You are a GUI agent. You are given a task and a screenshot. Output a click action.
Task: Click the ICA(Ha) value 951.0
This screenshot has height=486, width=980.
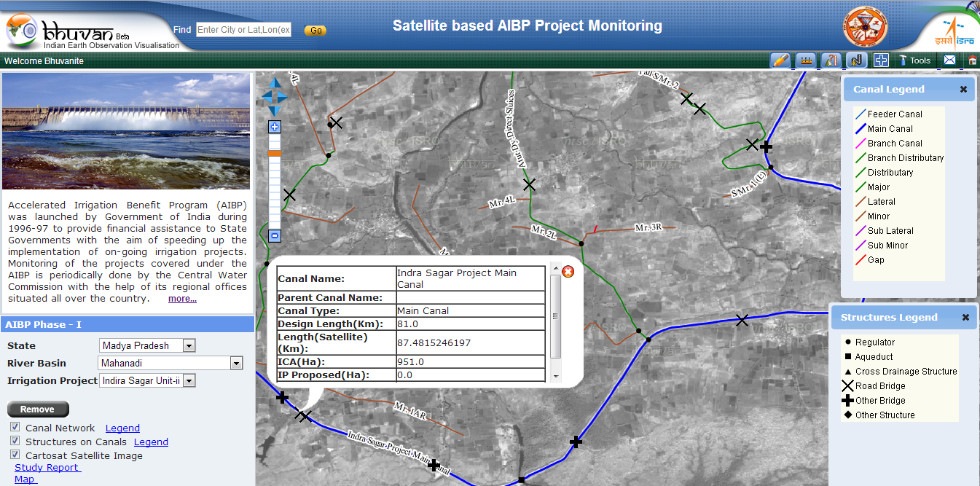click(410, 362)
